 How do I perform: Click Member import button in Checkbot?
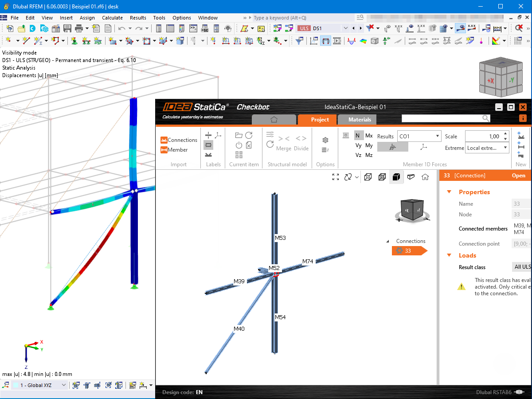tap(174, 150)
